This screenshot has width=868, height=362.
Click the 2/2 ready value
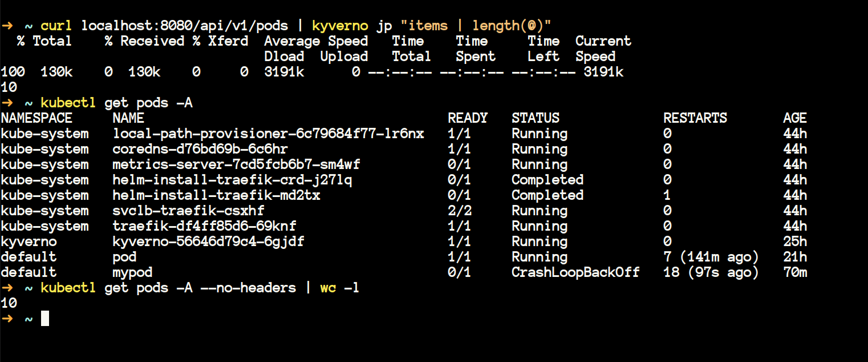pyautogui.click(x=460, y=211)
